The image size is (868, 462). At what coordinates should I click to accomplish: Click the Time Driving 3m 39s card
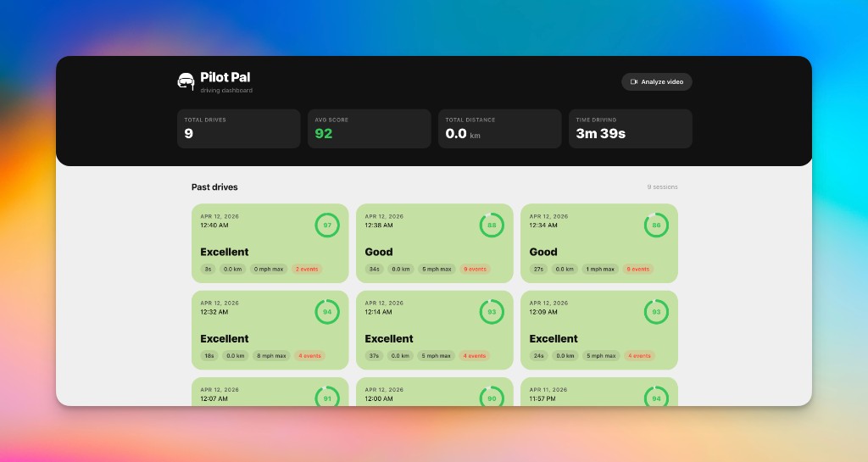pyautogui.click(x=631, y=128)
